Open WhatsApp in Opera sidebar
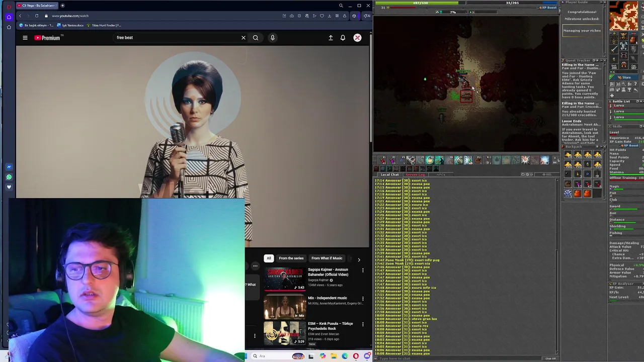Viewport: 644px width, 362px height. coord(9,177)
